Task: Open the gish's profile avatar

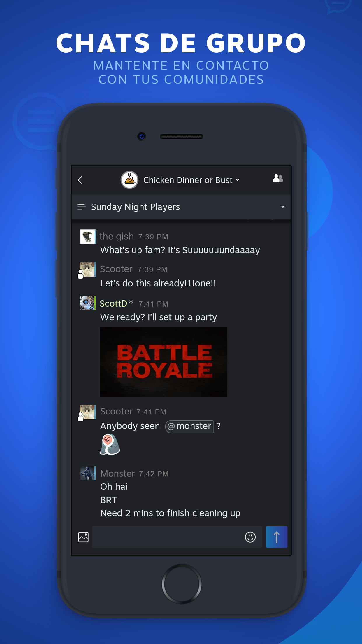Action: tap(88, 236)
